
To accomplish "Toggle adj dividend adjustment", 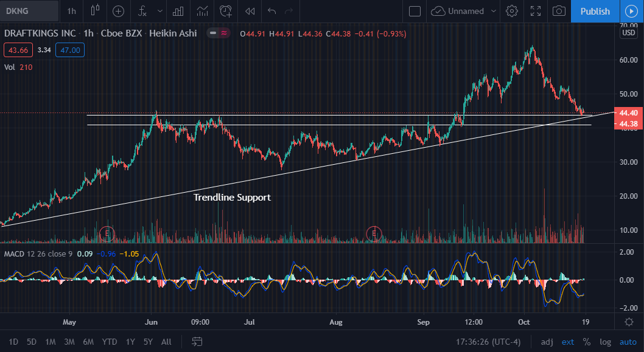I will 547,342.
